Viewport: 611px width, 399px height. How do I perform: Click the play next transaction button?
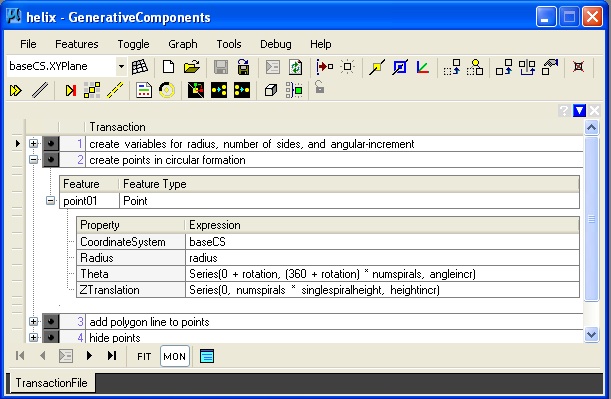pos(89,355)
